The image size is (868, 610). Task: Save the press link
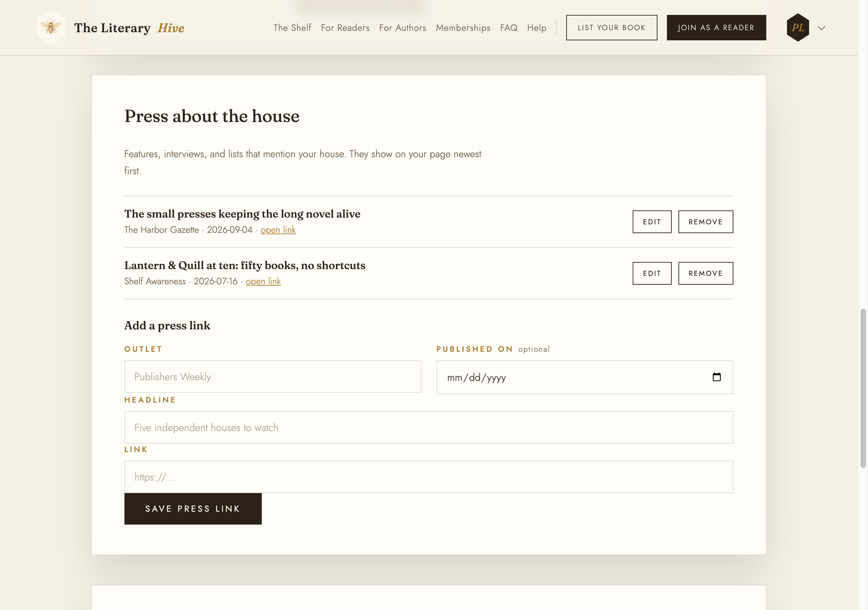coord(193,509)
